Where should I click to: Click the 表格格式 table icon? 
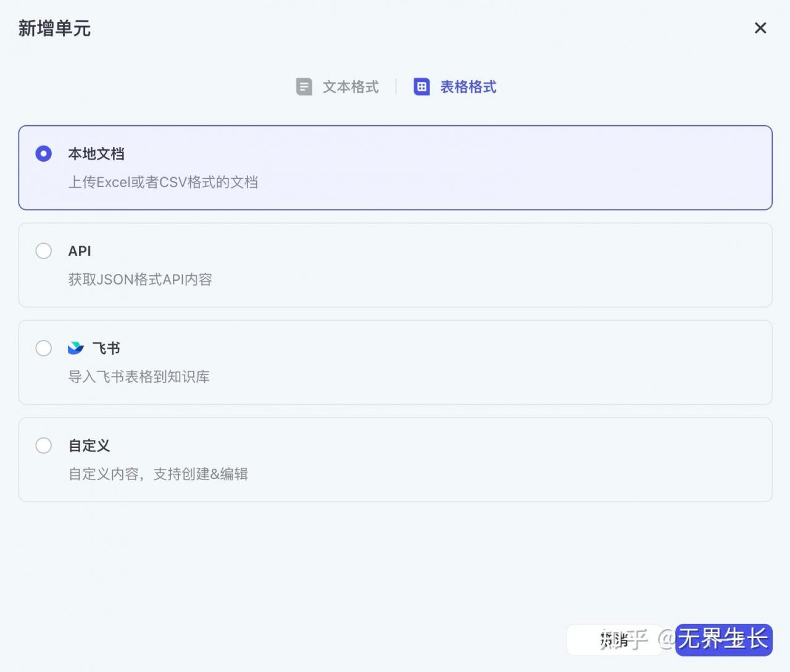(422, 87)
